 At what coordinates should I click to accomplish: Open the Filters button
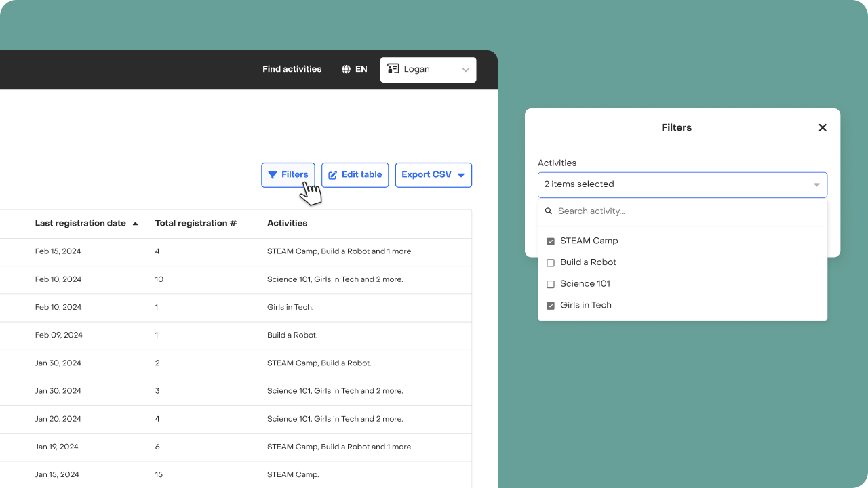(x=288, y=175)
